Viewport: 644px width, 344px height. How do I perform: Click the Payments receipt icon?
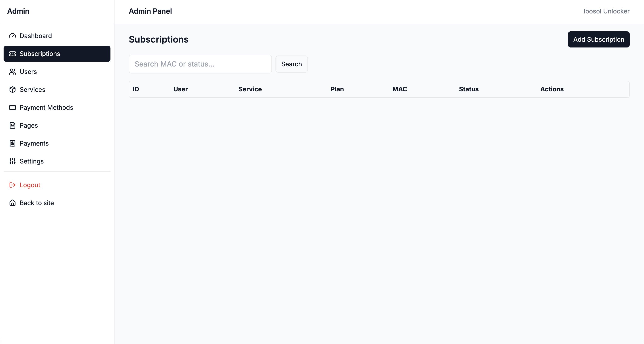tap(13, 144)
